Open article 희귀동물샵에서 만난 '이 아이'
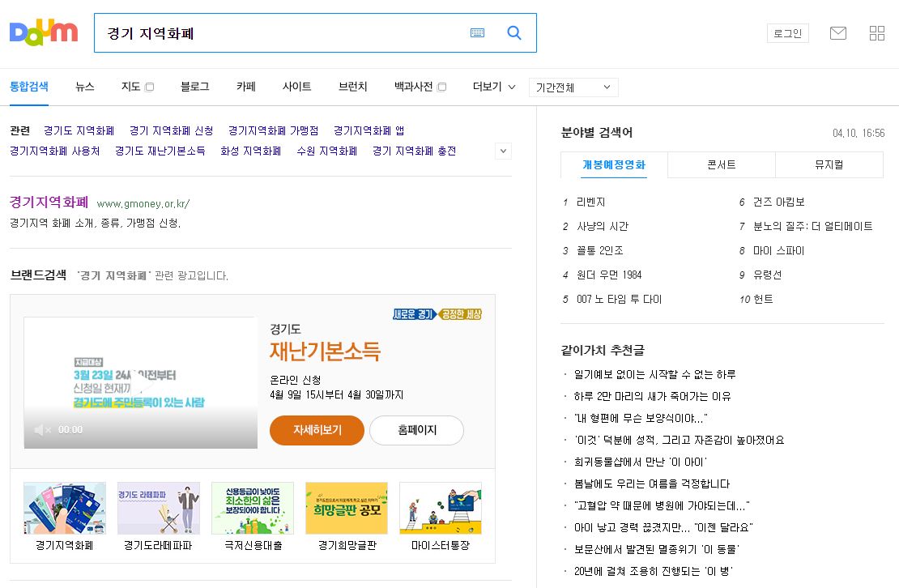The width and height of the screenshot is (899, 588). point(641,462)
